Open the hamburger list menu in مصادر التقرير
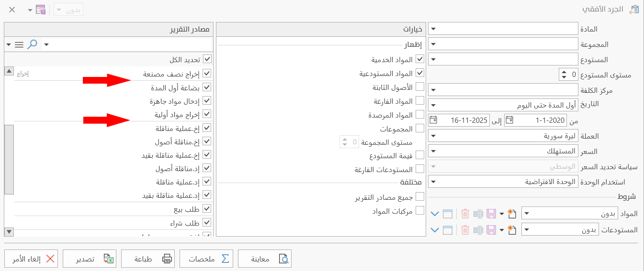The image size is (644, 271). 19,44
